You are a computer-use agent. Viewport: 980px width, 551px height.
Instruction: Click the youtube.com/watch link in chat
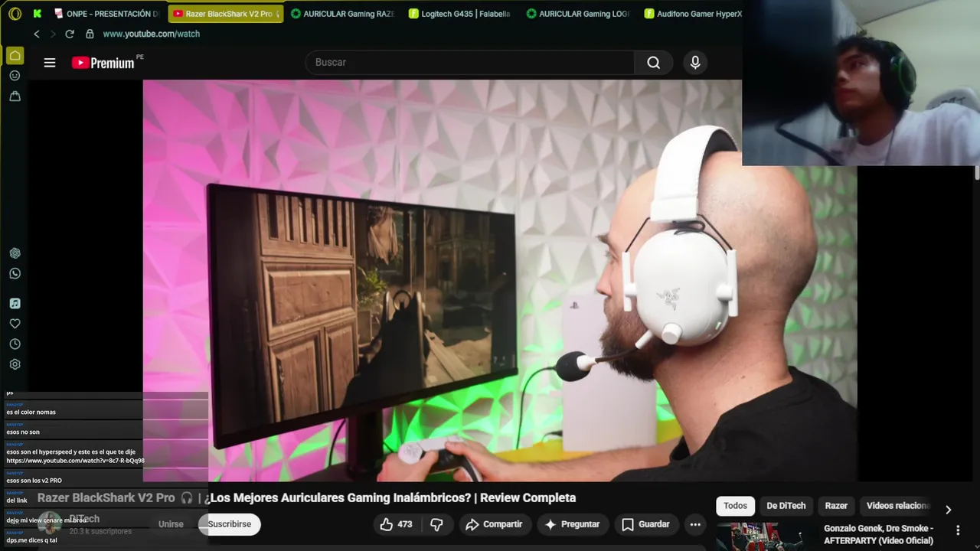[75, 461]
